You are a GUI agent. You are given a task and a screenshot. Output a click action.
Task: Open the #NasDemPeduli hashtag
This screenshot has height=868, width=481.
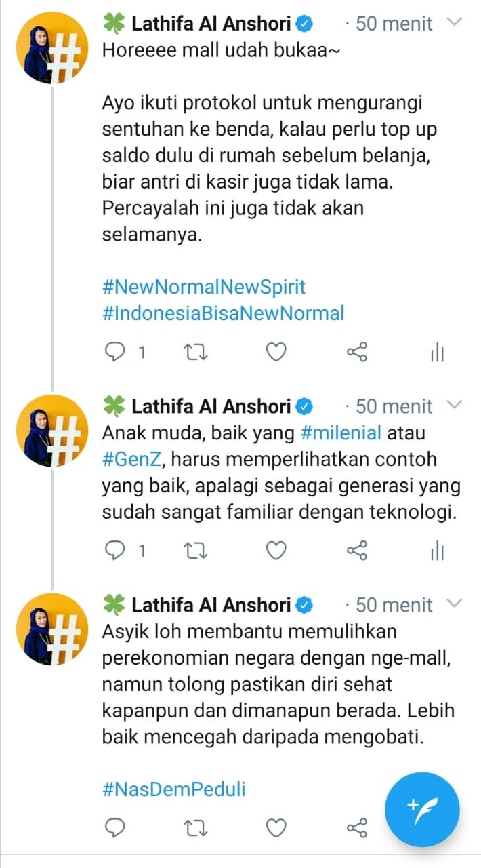174,789
